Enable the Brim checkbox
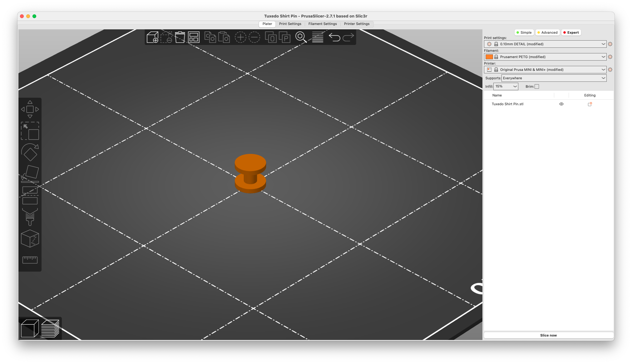This screenshot has width=632, height=364. [x=537, y=86]
